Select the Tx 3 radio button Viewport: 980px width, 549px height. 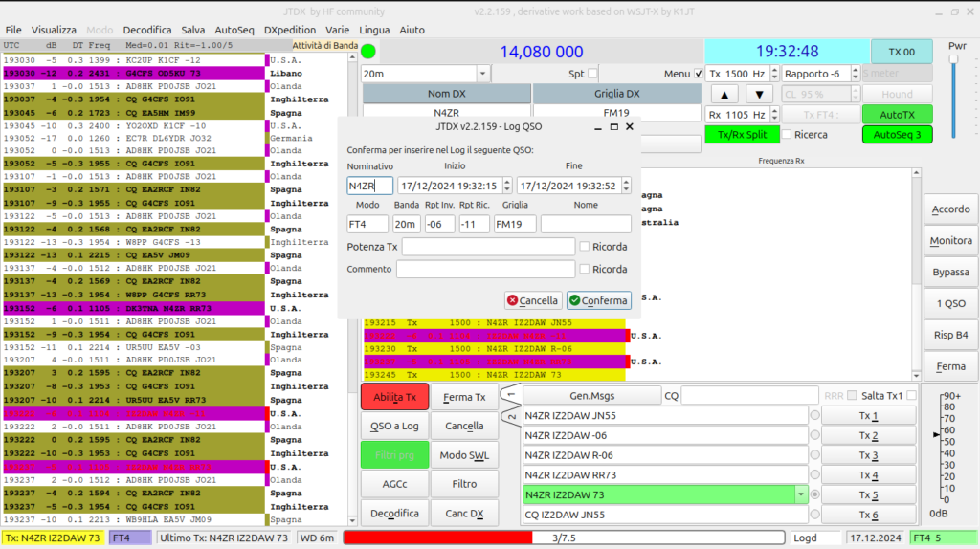tap(815, 455)
